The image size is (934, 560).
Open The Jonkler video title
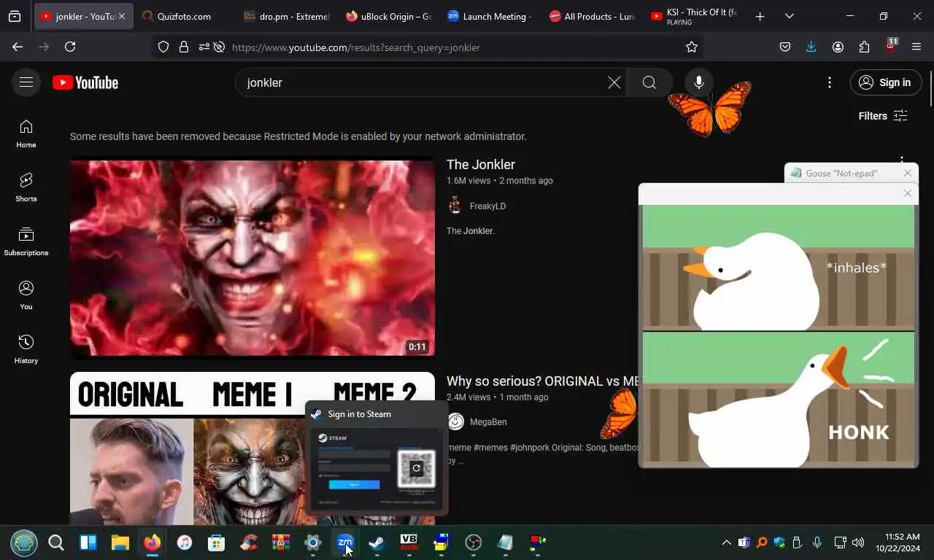click(481, 165)
